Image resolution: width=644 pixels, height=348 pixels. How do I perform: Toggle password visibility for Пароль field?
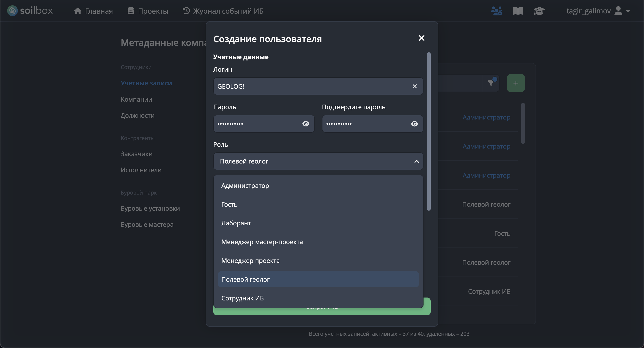(x=305, y=124)
